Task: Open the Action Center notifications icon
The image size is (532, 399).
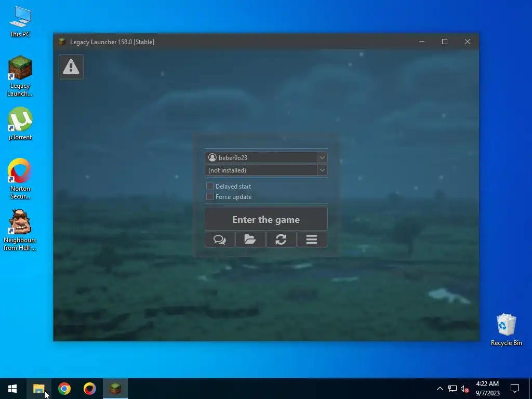Action: [x=515, y=389]
